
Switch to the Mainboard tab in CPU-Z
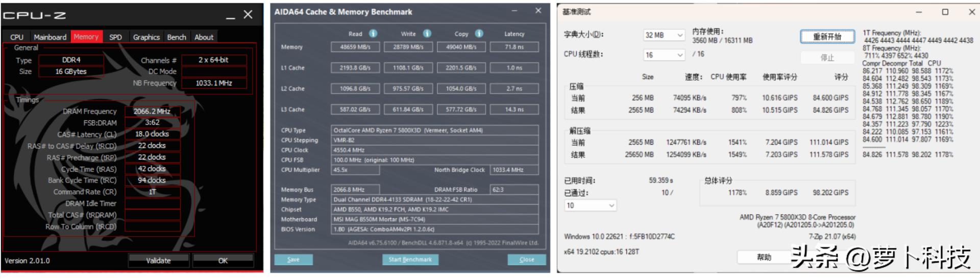click(50, 37)
